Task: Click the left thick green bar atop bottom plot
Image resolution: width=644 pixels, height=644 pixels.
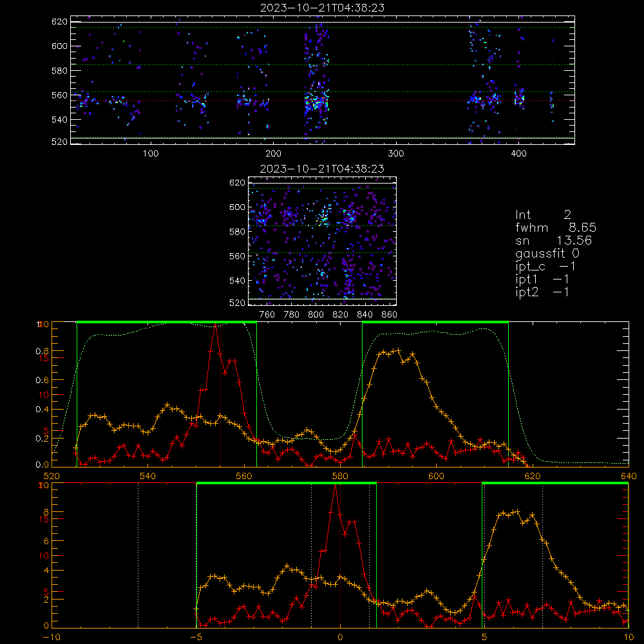Action: click(x=287, y=483)
